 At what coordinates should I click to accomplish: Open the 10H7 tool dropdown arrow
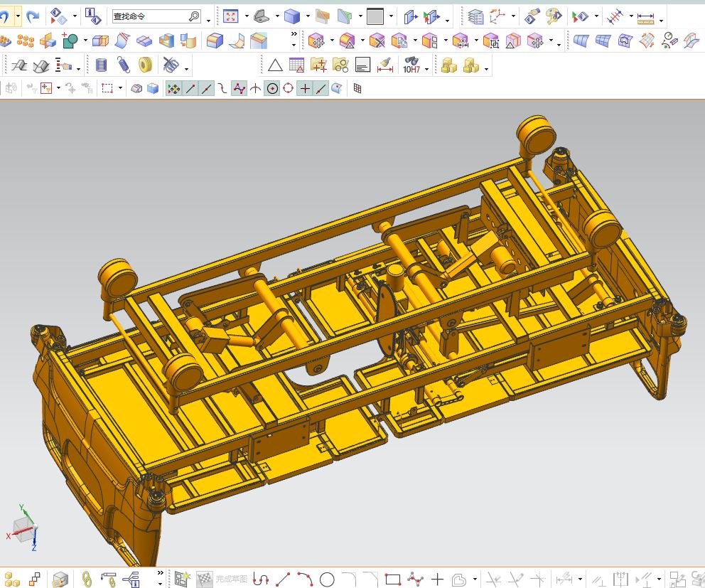426,69
